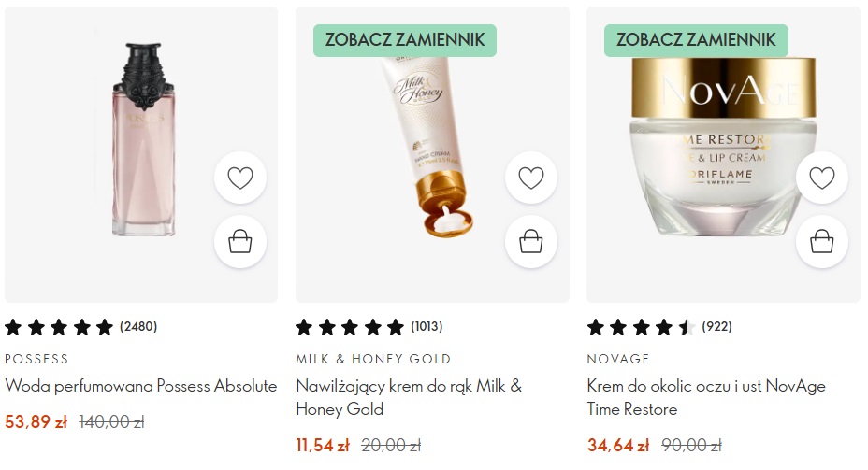This screenshot has width=868, height=470.
Task: Open Nawilżający krem do rąk title link
Action: [x=409, y=397]
